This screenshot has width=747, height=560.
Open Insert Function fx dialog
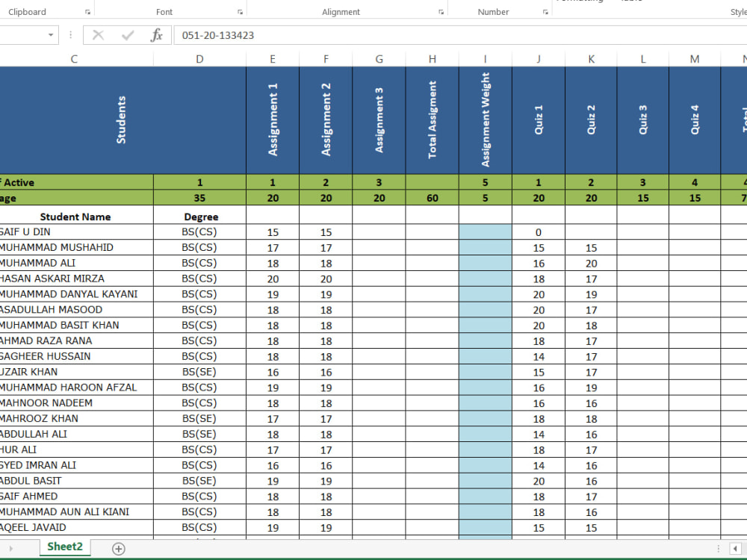(156, 35)
